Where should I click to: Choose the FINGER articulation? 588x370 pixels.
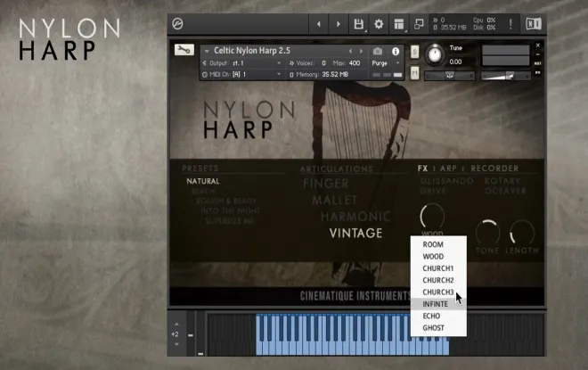pyautogui.click(x=326, y=184)
